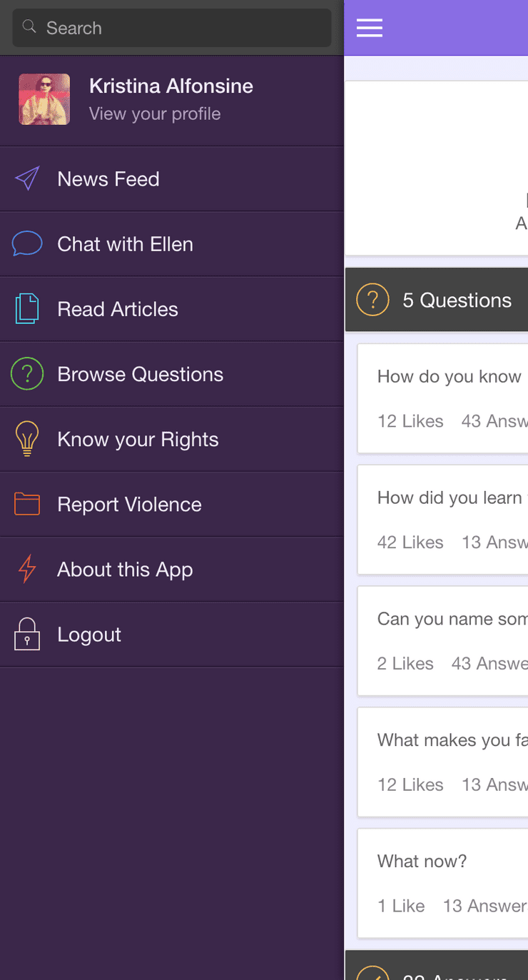Open the News Feed menu item
This screenshot has height=980, width=528.
coord(172,179)
